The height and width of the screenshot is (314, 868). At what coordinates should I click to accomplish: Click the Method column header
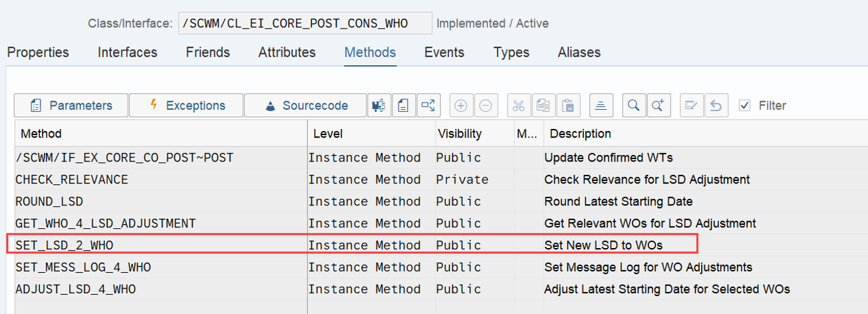click(x=161, y=134)
